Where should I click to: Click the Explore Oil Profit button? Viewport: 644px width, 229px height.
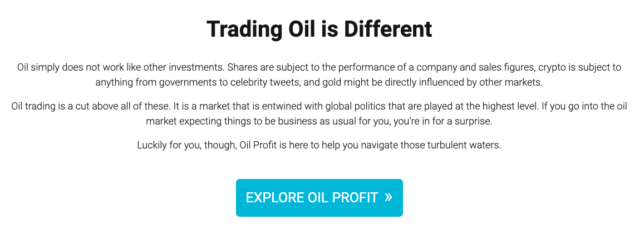point(319,198)
